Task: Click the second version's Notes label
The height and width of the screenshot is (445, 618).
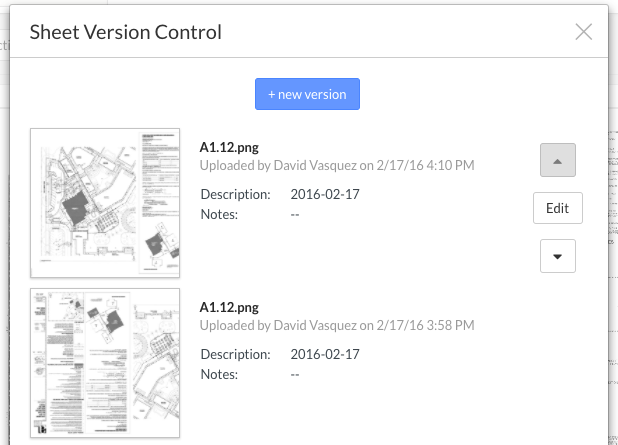Action: [219, 374]
